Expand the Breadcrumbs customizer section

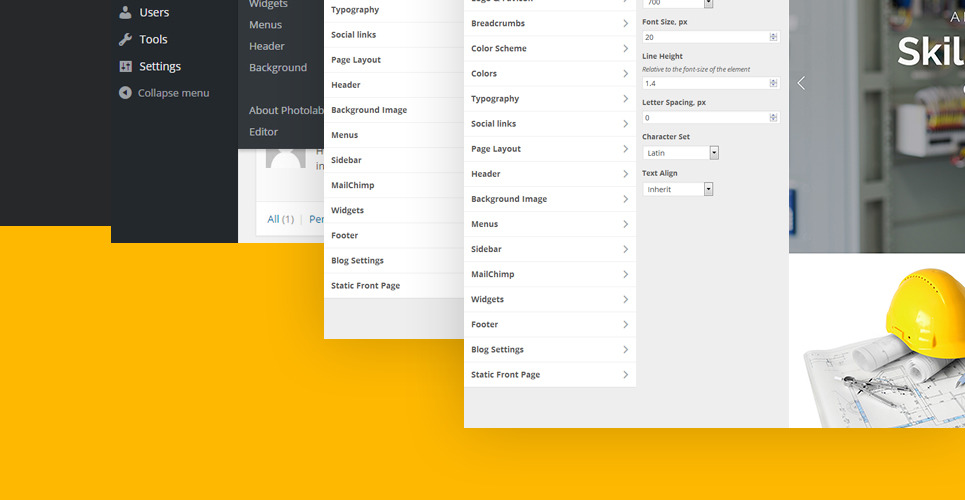(549, 24)
